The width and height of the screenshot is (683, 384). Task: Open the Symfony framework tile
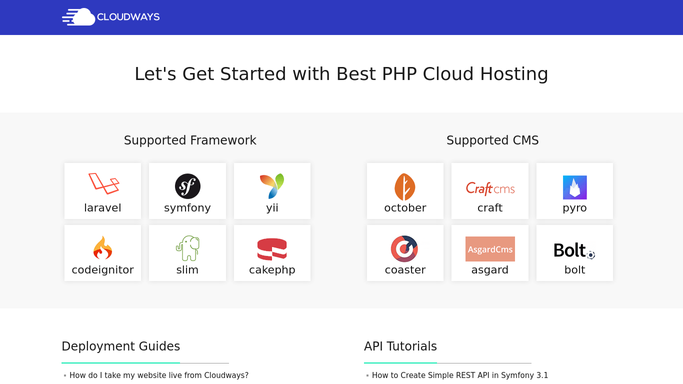(x=187, y=191)
